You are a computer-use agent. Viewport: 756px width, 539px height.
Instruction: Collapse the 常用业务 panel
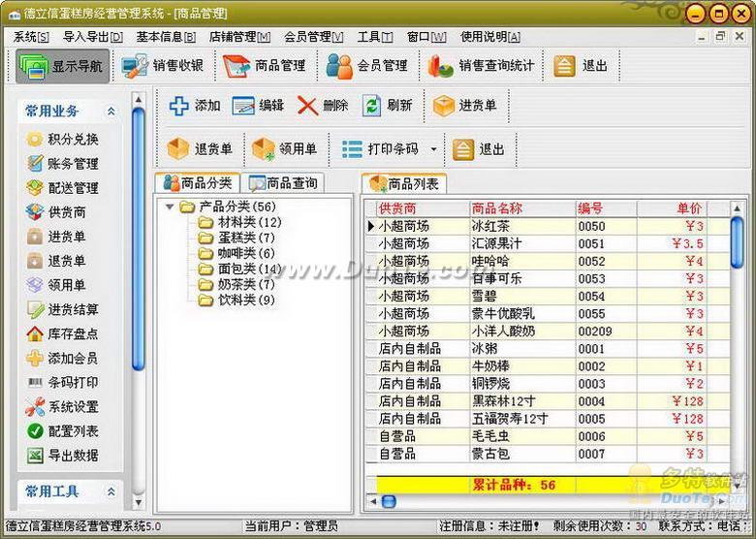pos(110,111)
